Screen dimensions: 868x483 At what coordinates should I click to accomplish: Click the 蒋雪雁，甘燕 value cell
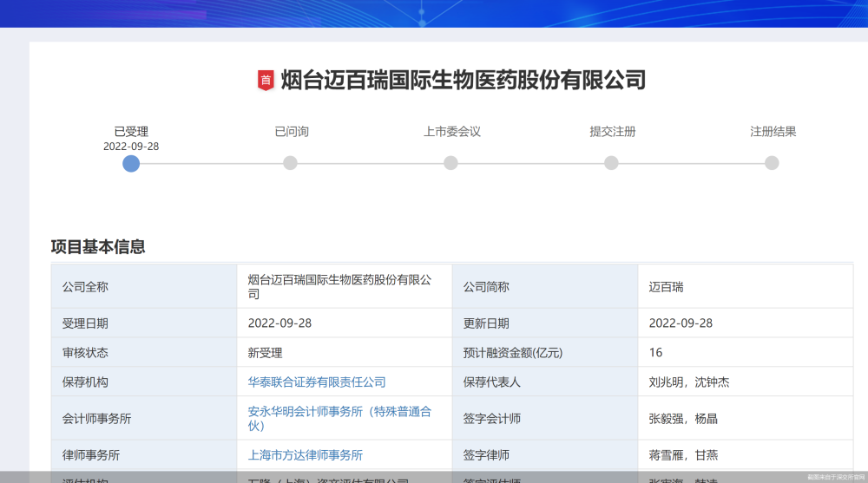click(745, 454)
